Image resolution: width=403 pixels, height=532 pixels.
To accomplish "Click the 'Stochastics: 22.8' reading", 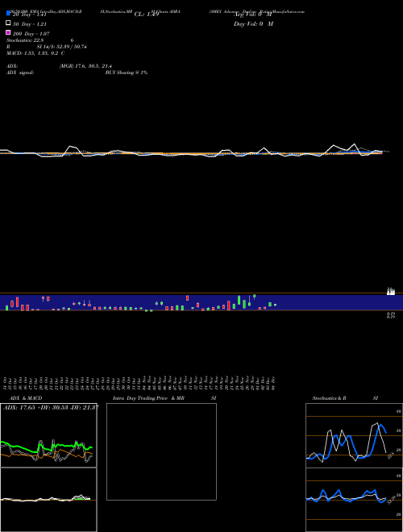I will (x=25, y=40).
